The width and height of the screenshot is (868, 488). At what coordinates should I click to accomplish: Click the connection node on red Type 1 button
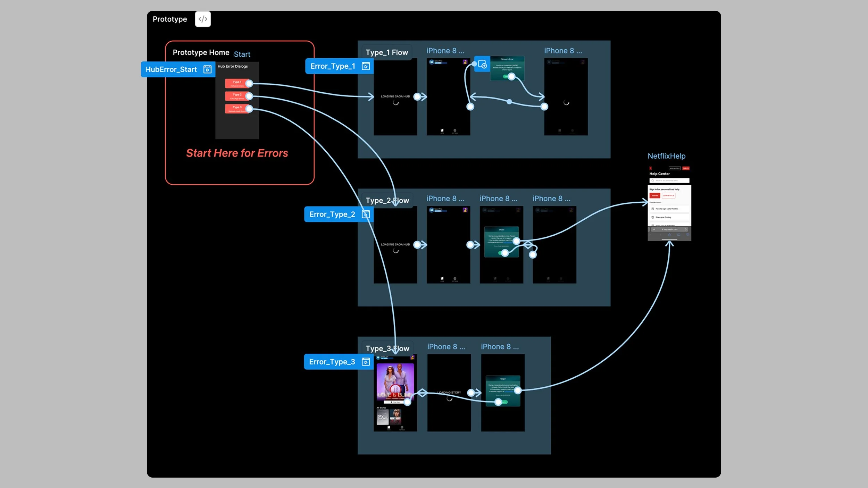[249, 83]
